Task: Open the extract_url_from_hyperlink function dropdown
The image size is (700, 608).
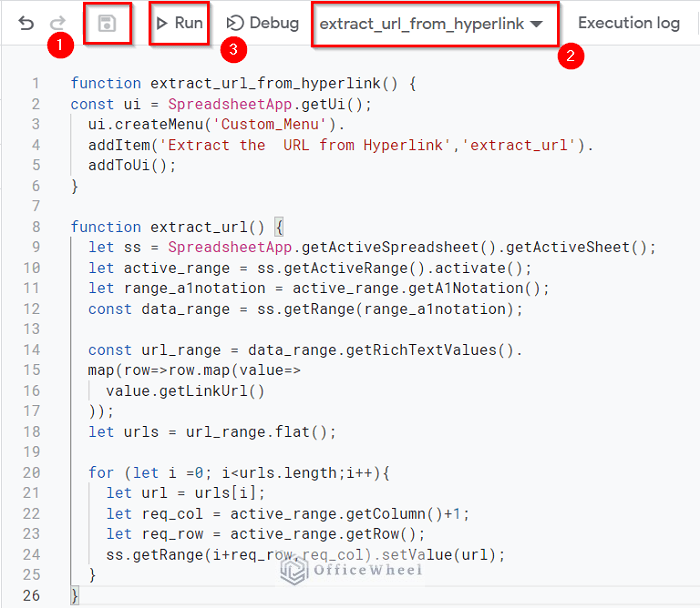Action: (432, 23)
